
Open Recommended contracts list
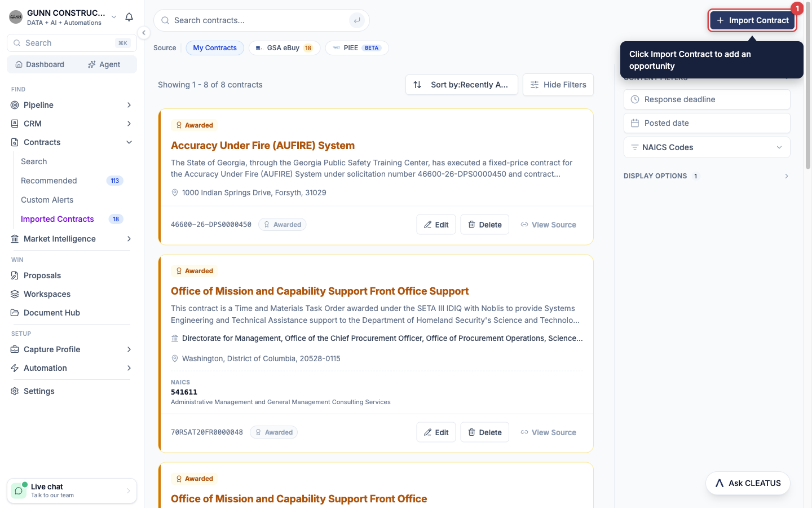click(72, 181)
